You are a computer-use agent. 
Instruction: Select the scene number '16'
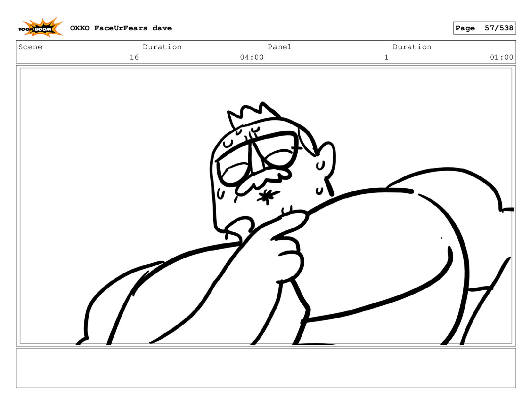point(134,58)
